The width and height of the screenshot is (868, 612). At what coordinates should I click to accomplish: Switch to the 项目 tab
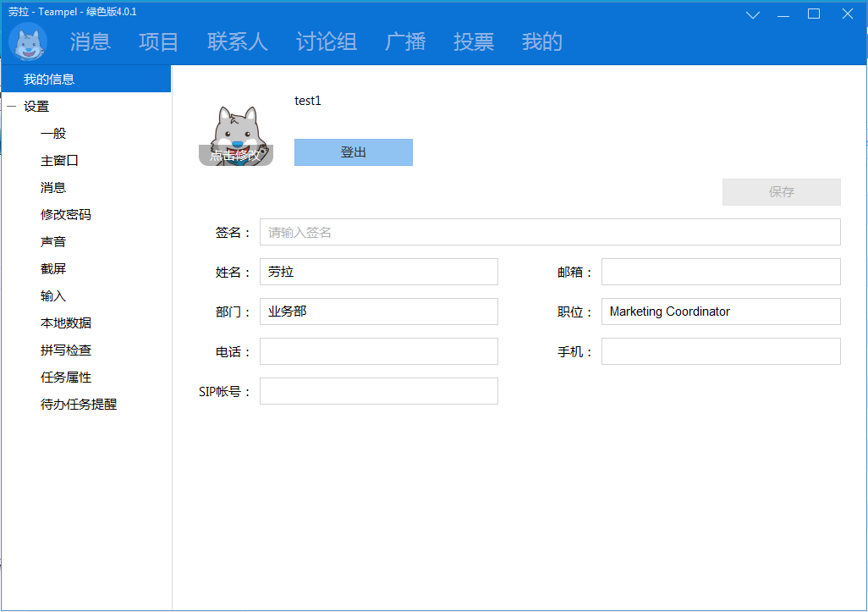158,41
